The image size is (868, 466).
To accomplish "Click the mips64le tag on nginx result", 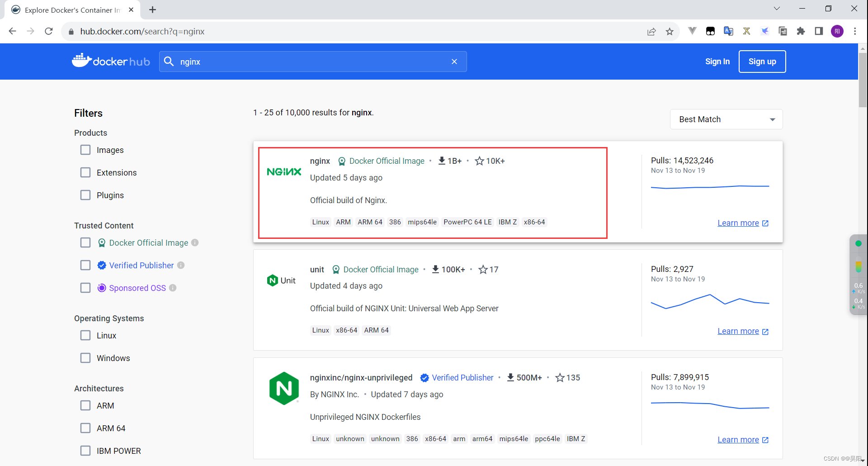I will tap(422, 222).
